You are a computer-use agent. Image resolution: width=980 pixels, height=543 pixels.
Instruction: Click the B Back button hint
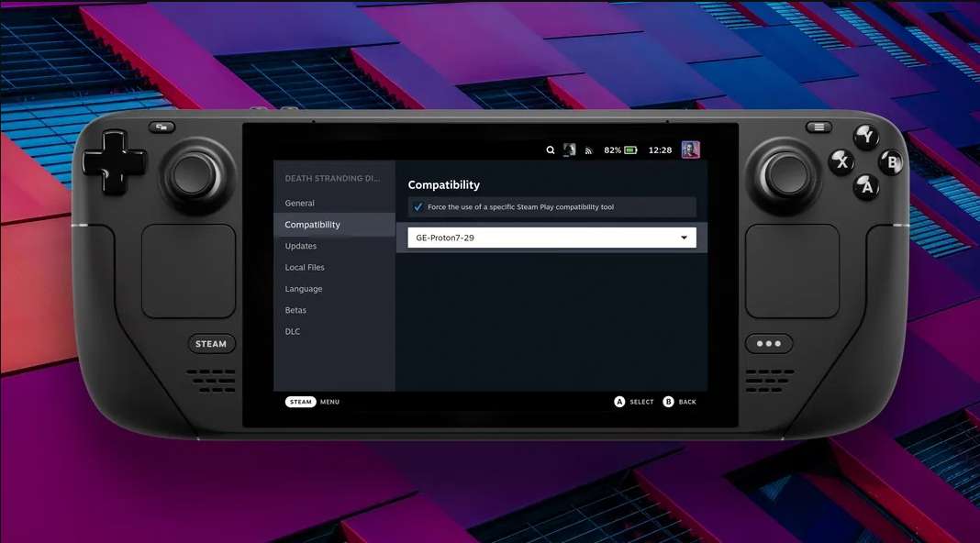coord(679,402)
